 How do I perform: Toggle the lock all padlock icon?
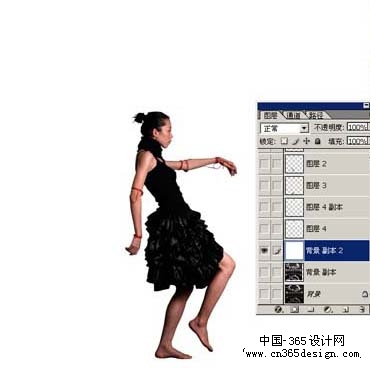pyautogui.click(x=318, y=141)
